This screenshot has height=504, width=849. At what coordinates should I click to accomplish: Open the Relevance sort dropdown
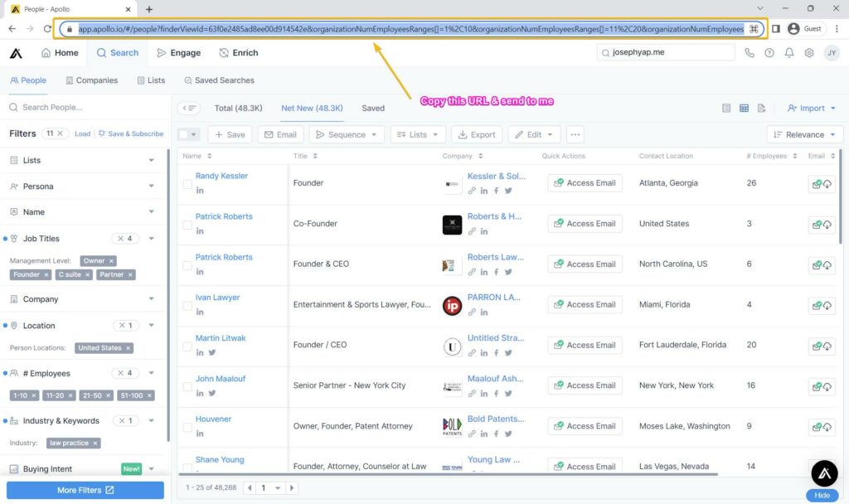[804, 135]
